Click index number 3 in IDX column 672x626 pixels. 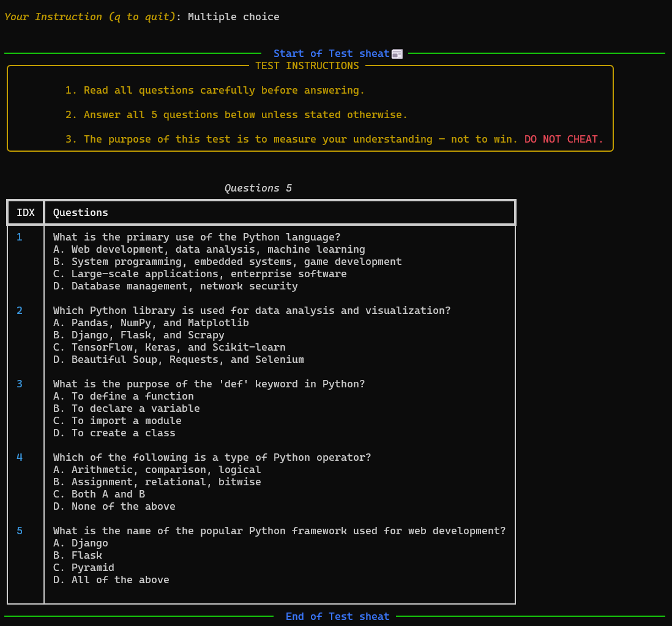(20, 384)
